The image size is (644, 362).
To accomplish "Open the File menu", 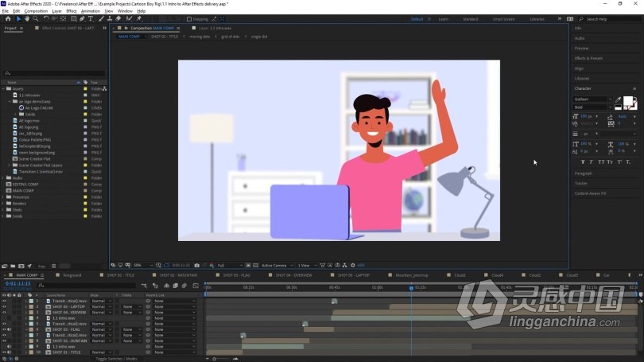I will pos(6,11).
